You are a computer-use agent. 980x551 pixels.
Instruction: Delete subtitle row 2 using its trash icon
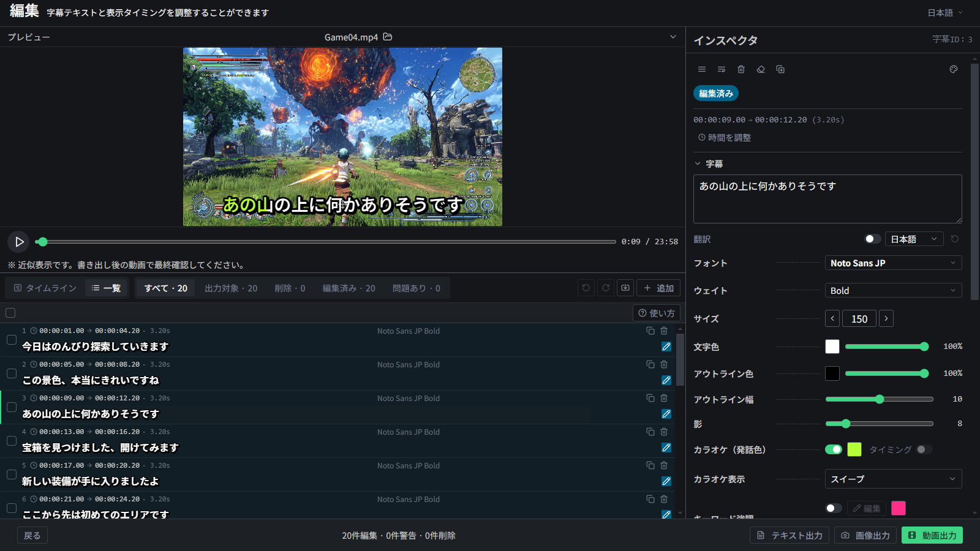(664, 364)
